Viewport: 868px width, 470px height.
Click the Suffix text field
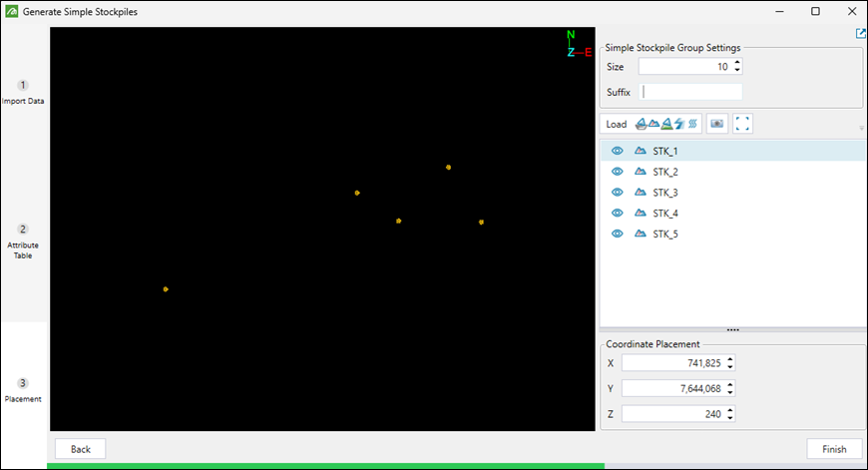(x=690, y=92)
